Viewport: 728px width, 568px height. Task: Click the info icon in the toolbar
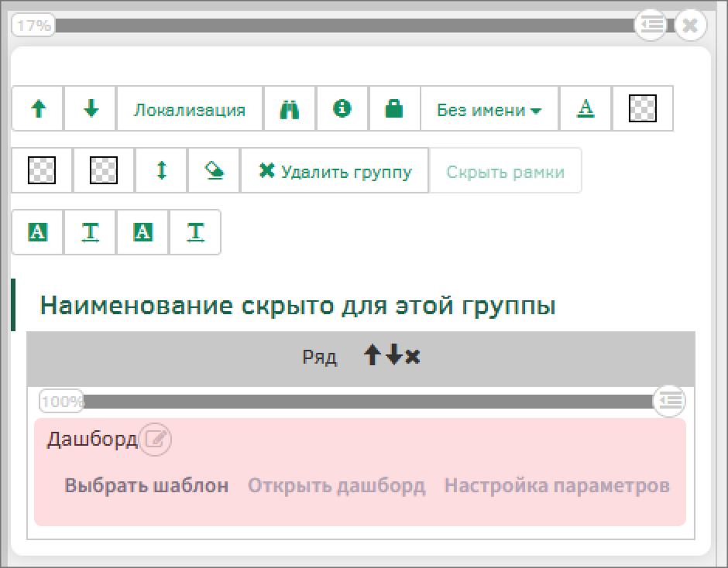342,108
